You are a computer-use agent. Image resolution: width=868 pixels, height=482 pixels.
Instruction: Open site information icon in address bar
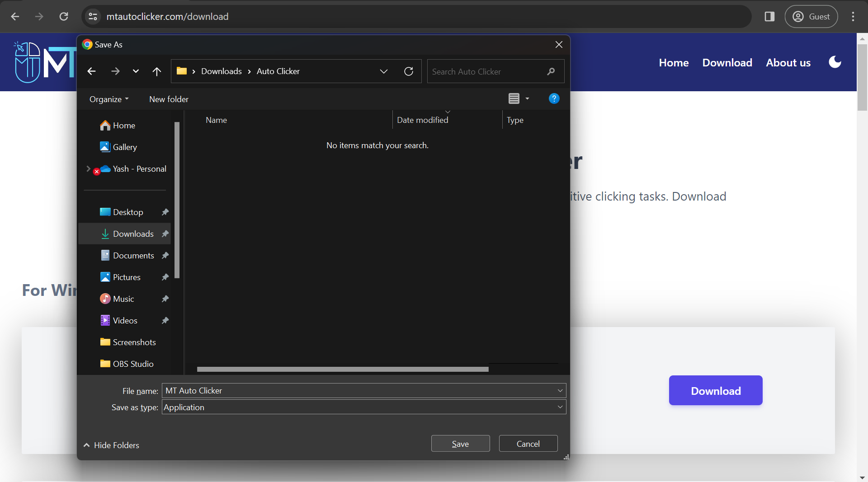(93, 17)
